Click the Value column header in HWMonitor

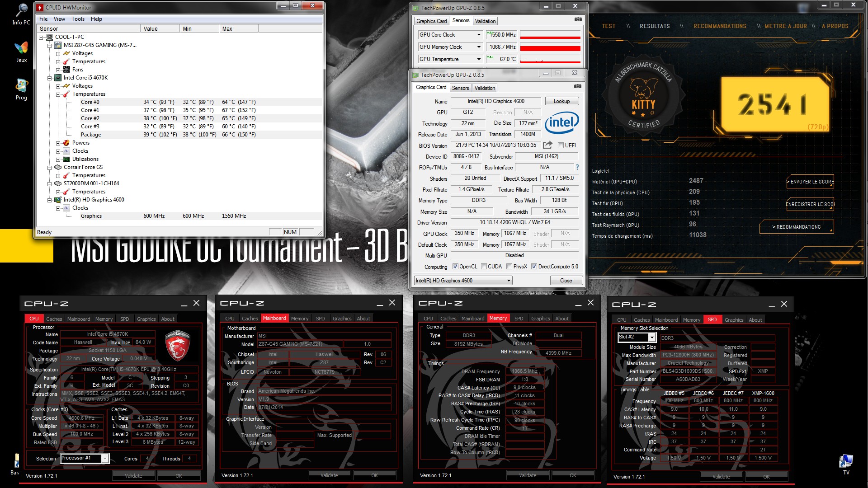(160, 28)
